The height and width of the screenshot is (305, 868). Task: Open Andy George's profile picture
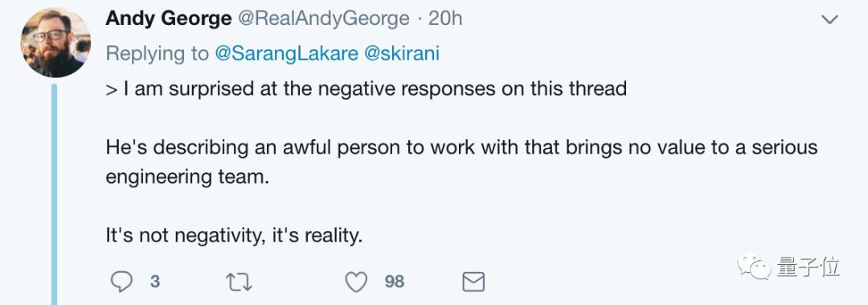tap(55, 43)
